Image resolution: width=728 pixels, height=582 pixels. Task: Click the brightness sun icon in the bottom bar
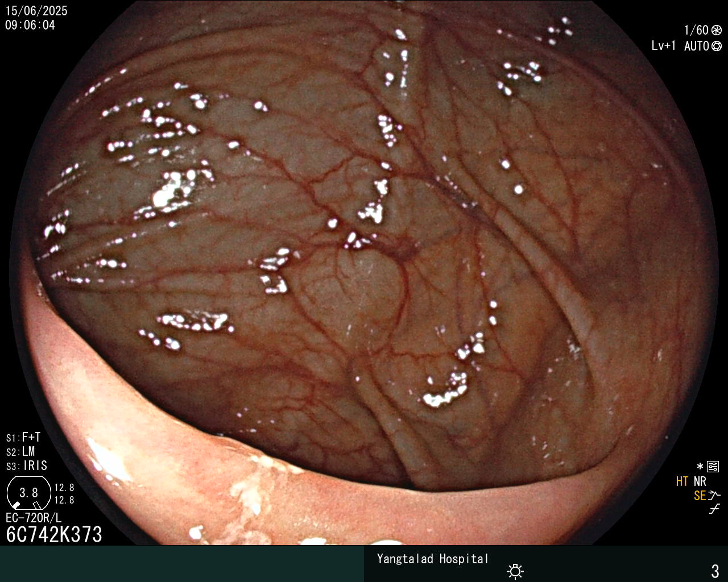click(515, 571)
